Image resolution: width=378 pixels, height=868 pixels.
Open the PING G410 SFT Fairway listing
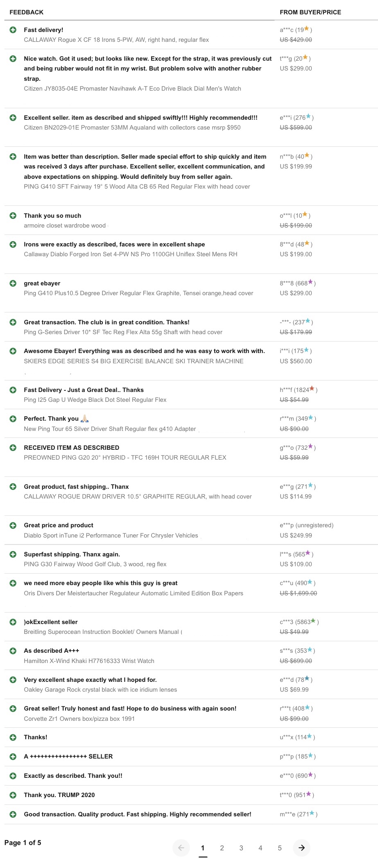point(137,187)
